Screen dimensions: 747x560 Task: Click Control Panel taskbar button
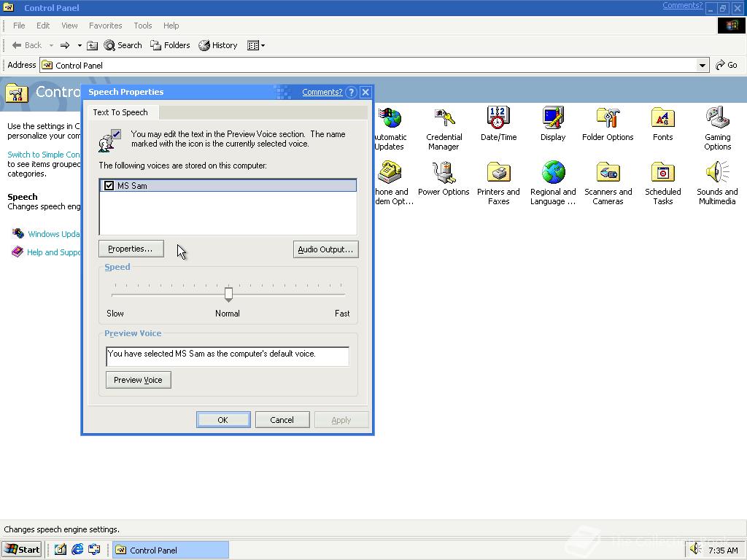171,550
